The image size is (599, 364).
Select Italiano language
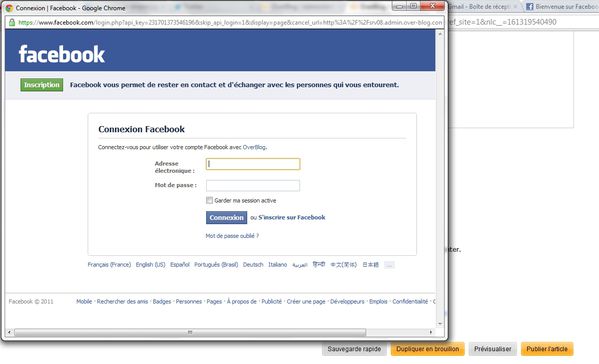pos(277,264)
